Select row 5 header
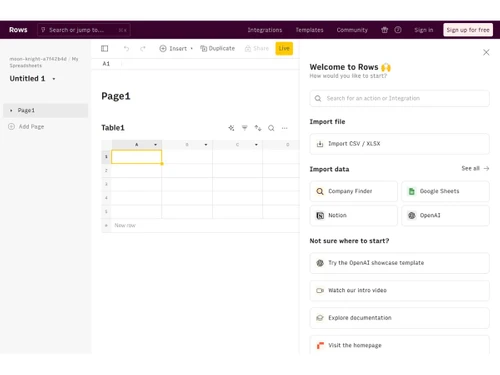The image size is (500, 375). pos(106,212)
